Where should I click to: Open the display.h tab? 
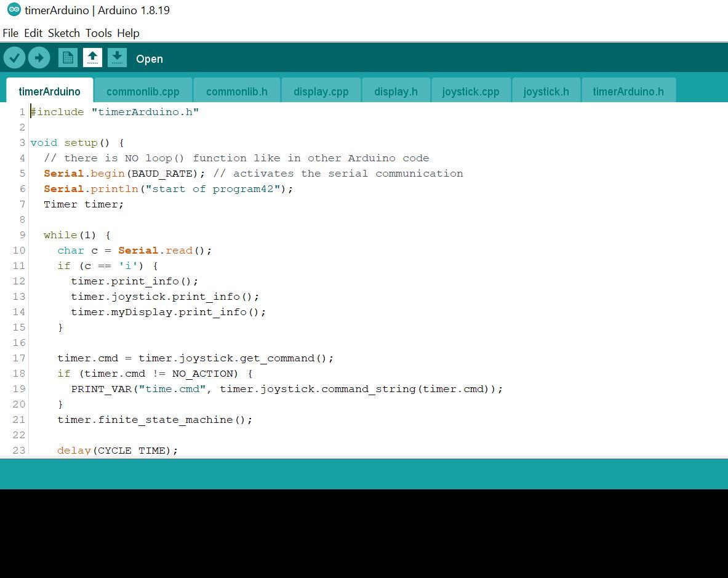[396, 91]
